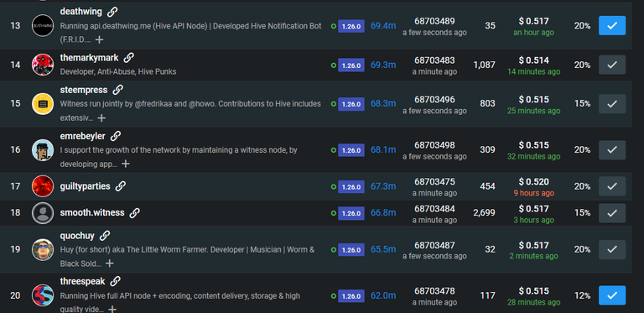The image size is (644, 313).
Task: Select block number 68703489
Action: (x=434, y=21)
